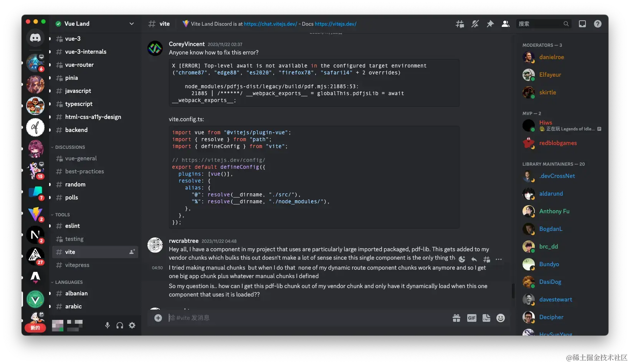Mute channel notifications bell icon
The height and width of the screenshot is (364, 630).
click(475, 24)
